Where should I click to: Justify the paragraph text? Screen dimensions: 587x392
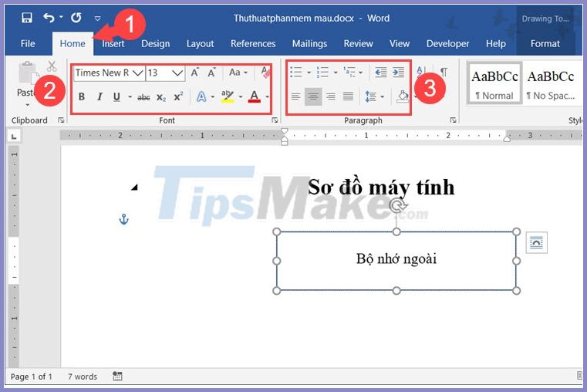(x=348, y=97)
